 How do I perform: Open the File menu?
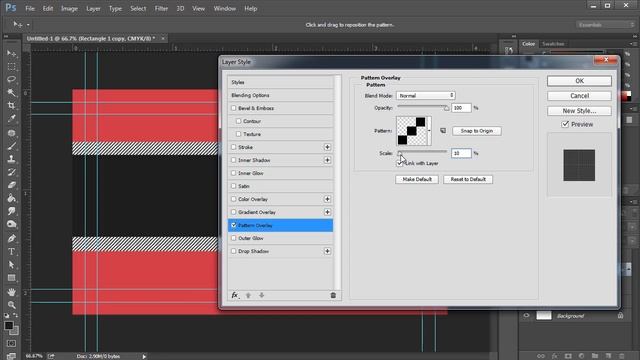(30, 9)
